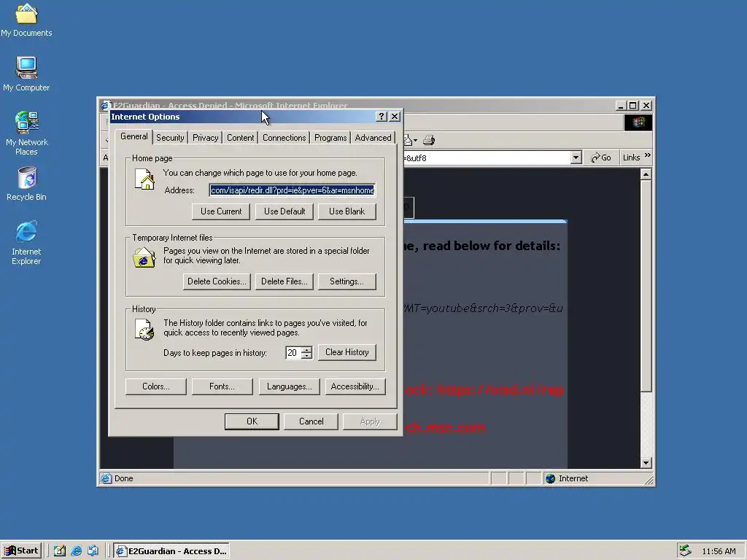Decrease days to keep history
Screen dimensions: 747x560
point(307,356)
